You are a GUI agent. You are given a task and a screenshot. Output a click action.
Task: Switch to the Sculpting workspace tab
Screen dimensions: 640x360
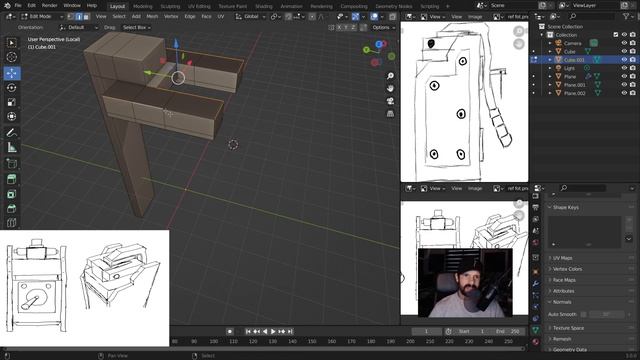click(170, 6)
